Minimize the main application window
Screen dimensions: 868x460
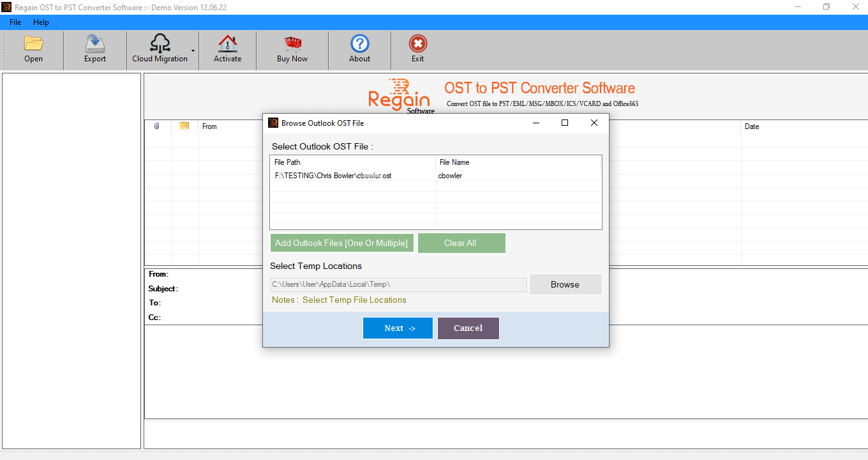click(798, 7)
